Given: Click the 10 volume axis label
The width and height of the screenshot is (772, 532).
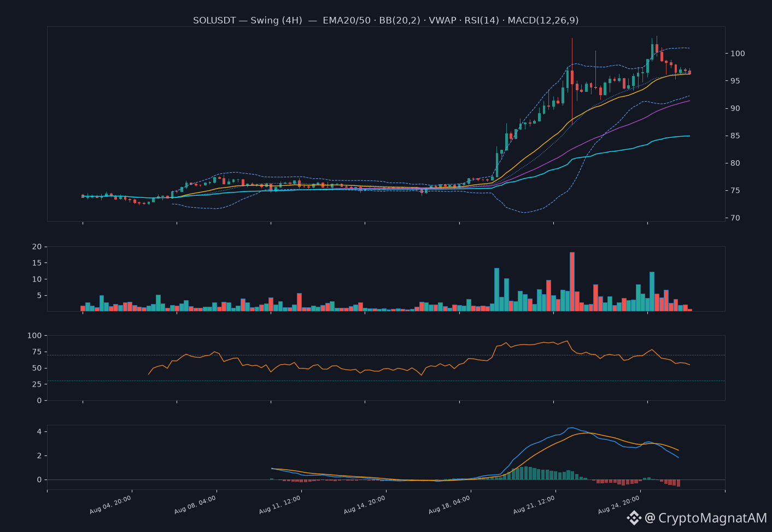Looking at the screenshot, I should click(x=37, y=279).
